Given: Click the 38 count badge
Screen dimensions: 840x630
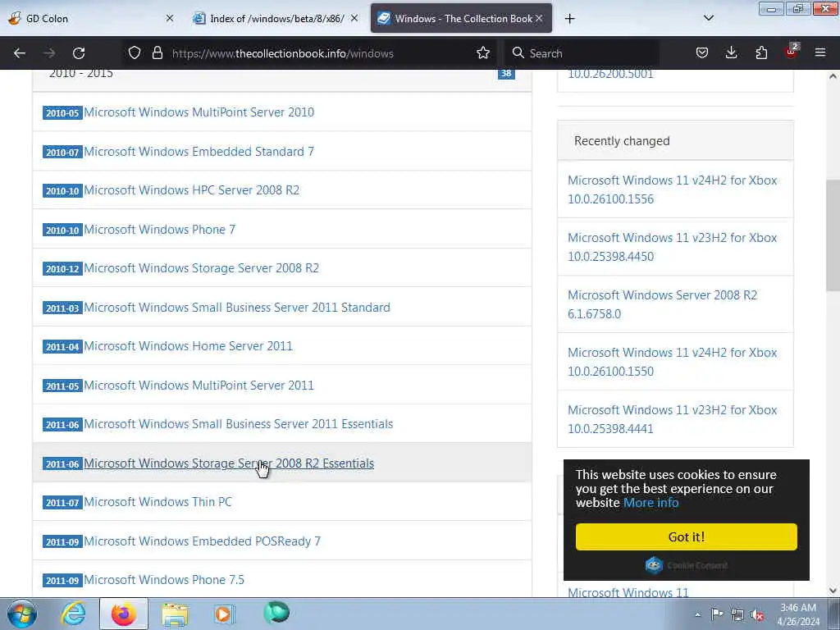Looking at the screenshot, I should (505, 73).
